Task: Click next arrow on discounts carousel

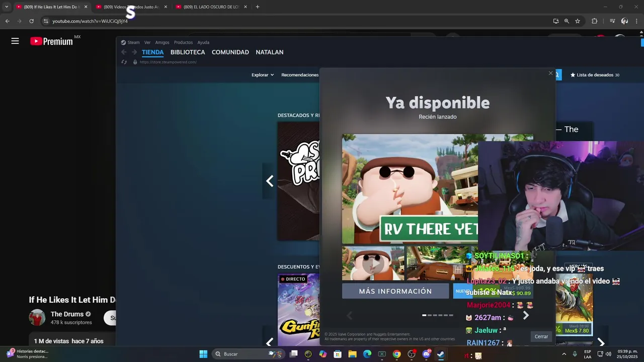Action: [601, 342]
